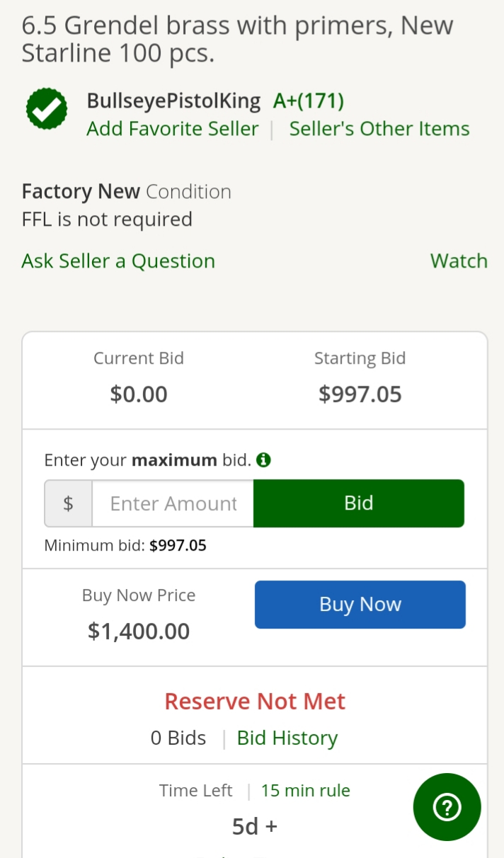Click the Reserve Not Met notice
This screenshot has height=858, width=504.
click(x=255, y=702)
